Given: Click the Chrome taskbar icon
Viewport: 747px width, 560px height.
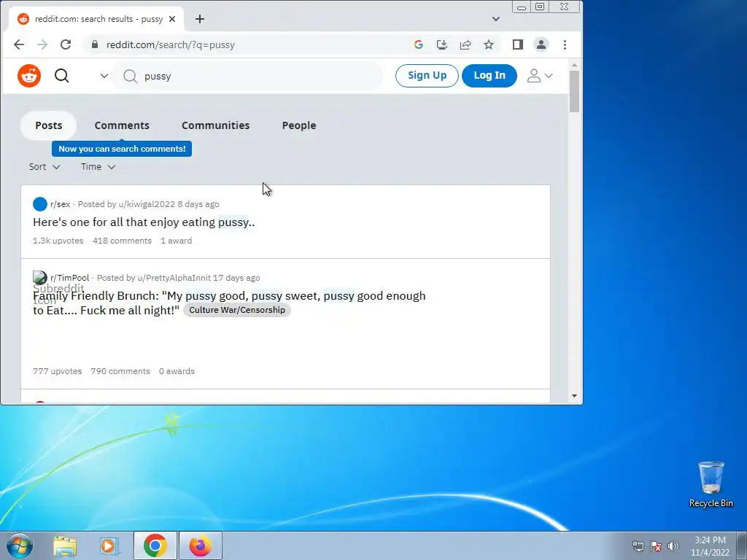Looking at the screenshot, I should coord(155,545).
